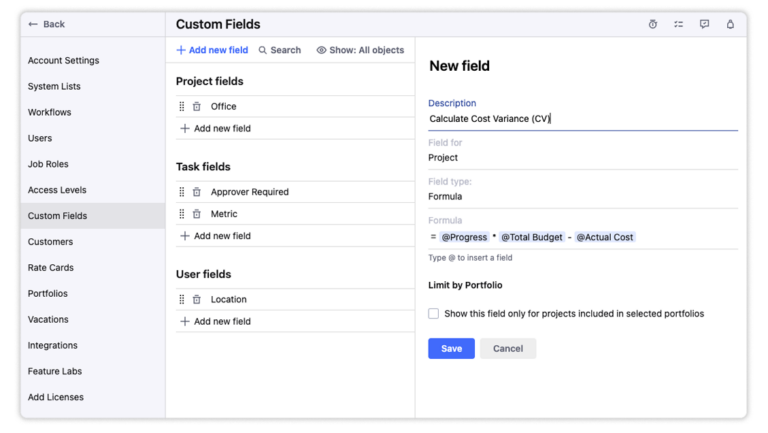Open Search in Custom Fields toolbar
The image size is (768, 433).
pos(280,50)
